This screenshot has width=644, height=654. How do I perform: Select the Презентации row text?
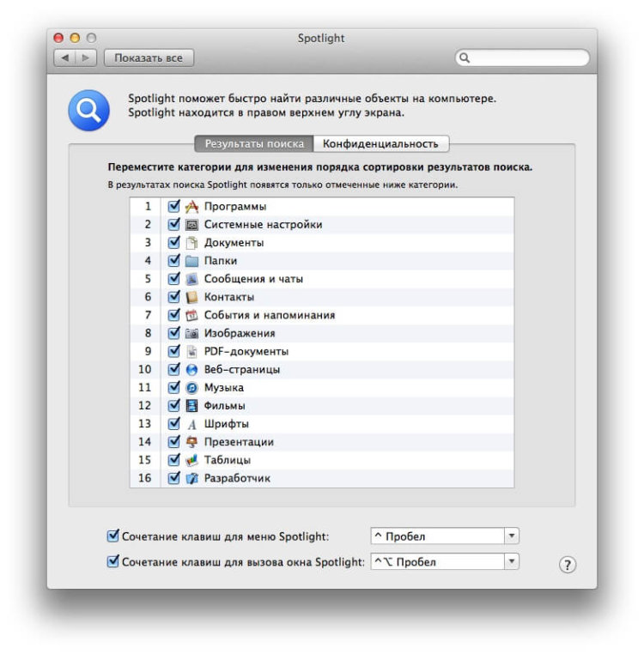[240, 442]
